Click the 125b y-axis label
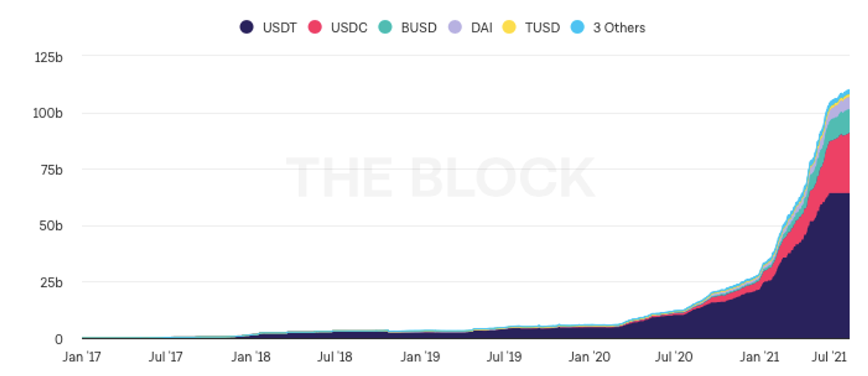 tap(49, 57)
